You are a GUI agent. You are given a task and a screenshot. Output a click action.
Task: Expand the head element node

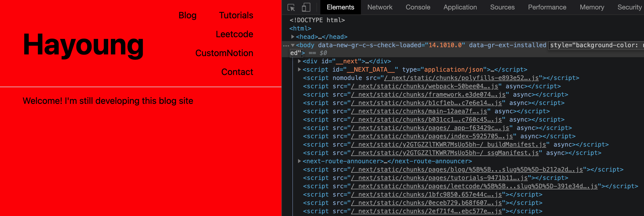click(293, 37)
